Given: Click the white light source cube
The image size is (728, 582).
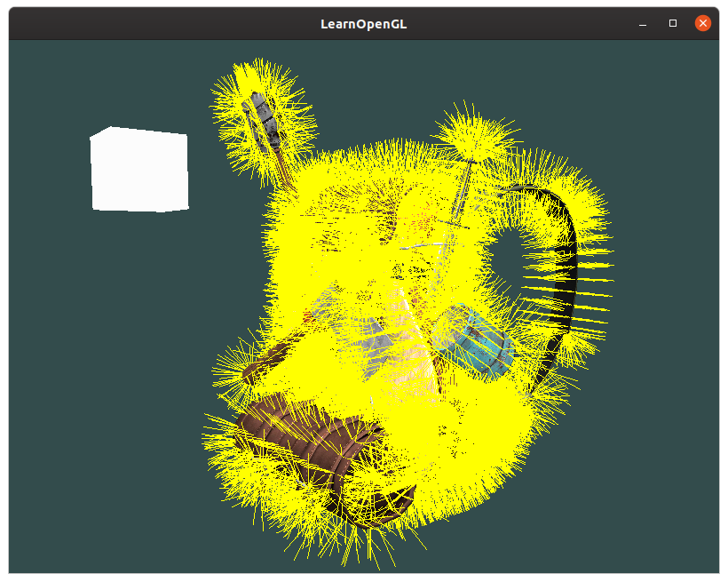Looking at the screenshot, I should pos(139,170).
